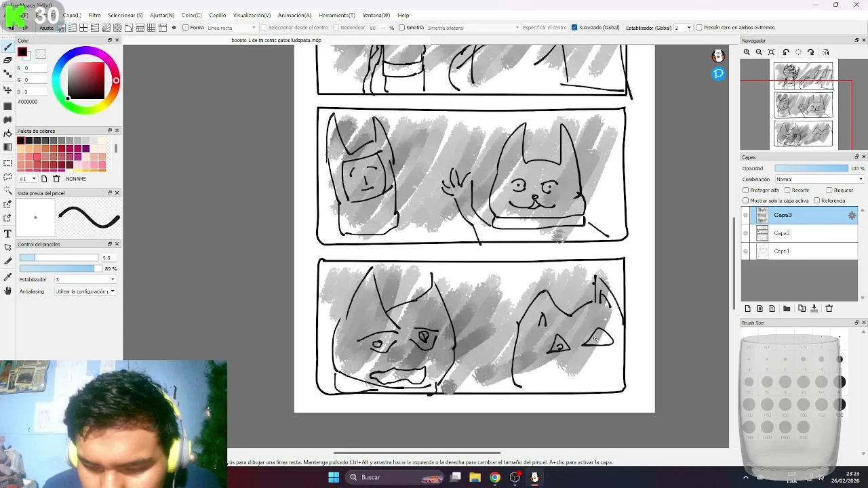This screenshot has width=868, height=488.
Task: Select the Brush tool in left toolbar
Action: click(x=7, y=46)
